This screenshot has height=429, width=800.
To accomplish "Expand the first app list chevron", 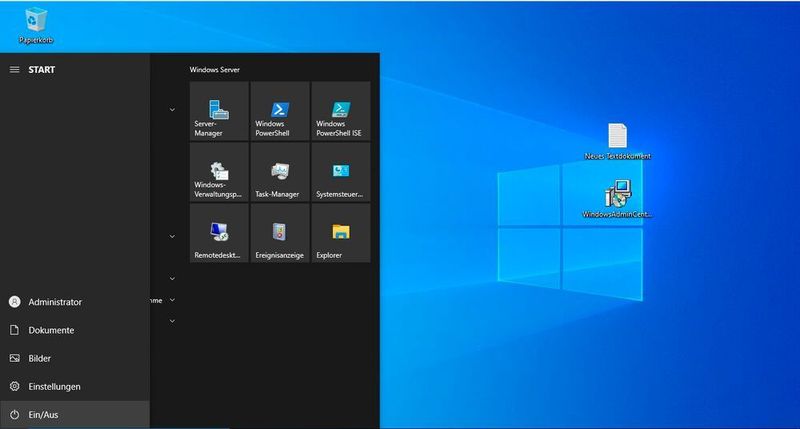I will coord(172,110).
